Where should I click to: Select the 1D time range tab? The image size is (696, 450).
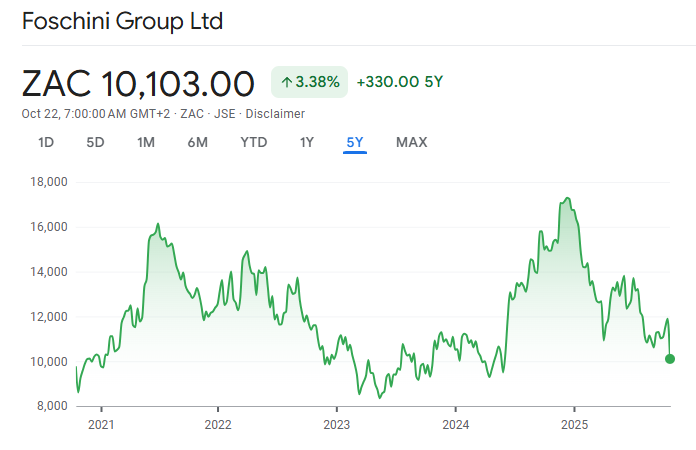[x=45, y=142]
